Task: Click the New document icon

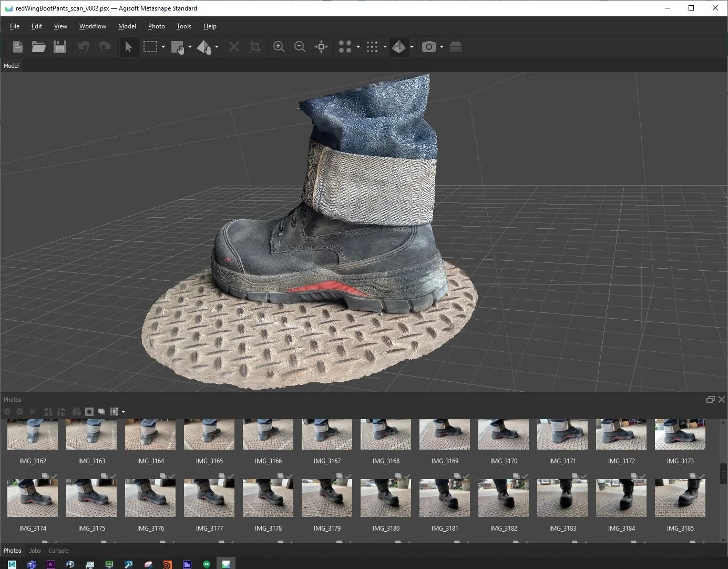Action: (18, 47)
